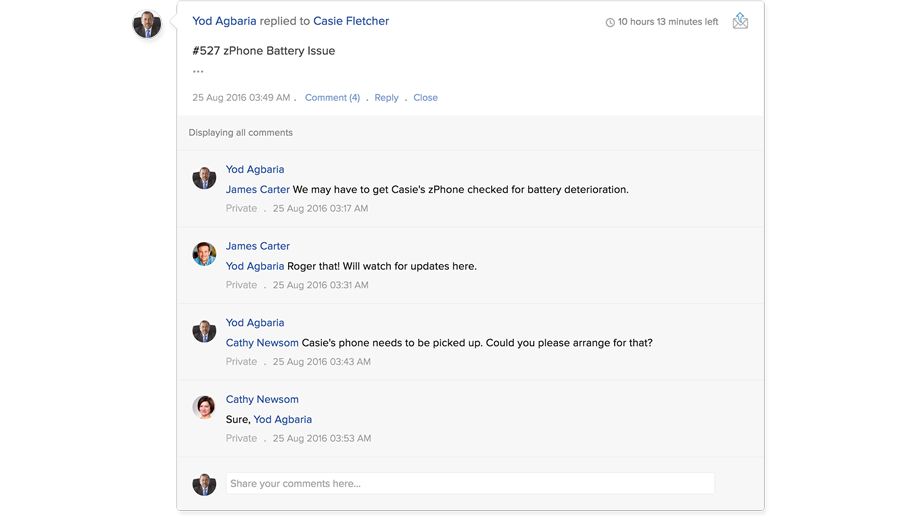The height and width of the screenshot is (517, 900).
Task: Click Yod Agbaria mention after 'Sure,'
Action: coord(282,420)
